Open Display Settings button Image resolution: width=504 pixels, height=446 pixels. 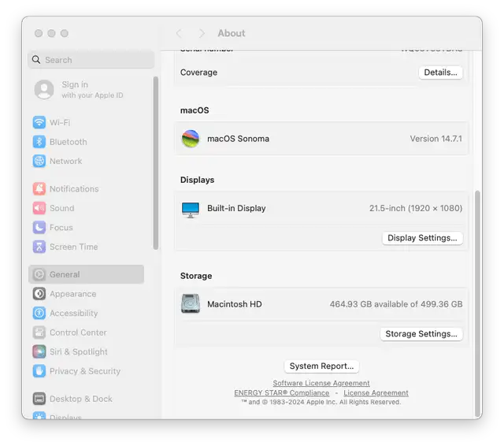tap(422, 238)
